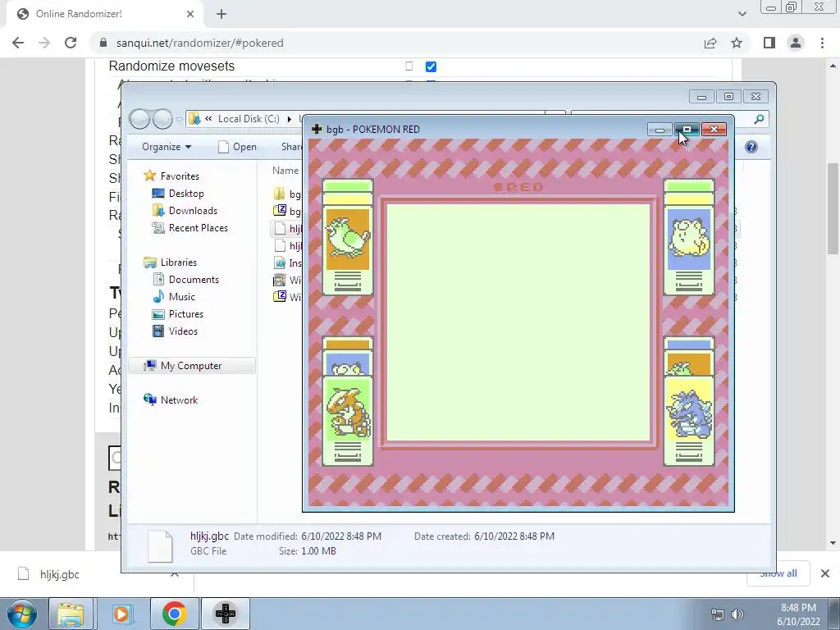Viewport: 840px width, 630px height.
Task: Click Open in Explorer toolbar
Action: (237, 147)
